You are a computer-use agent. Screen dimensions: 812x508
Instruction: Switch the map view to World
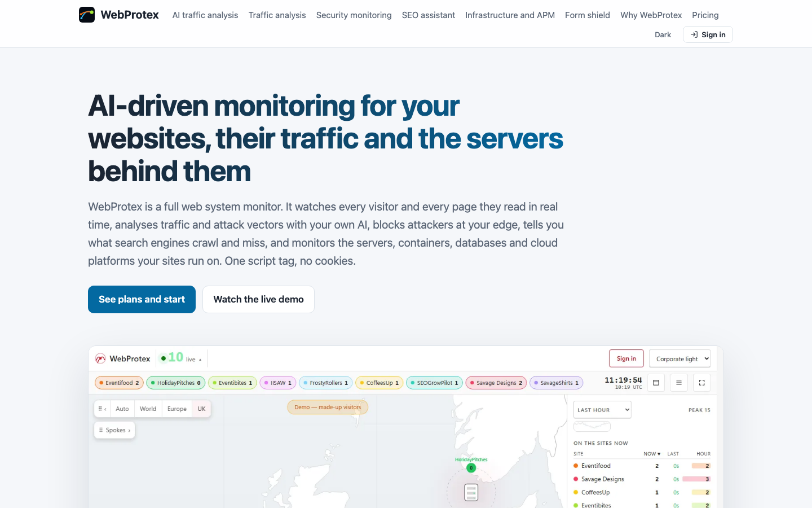click(x=148, y=409)
